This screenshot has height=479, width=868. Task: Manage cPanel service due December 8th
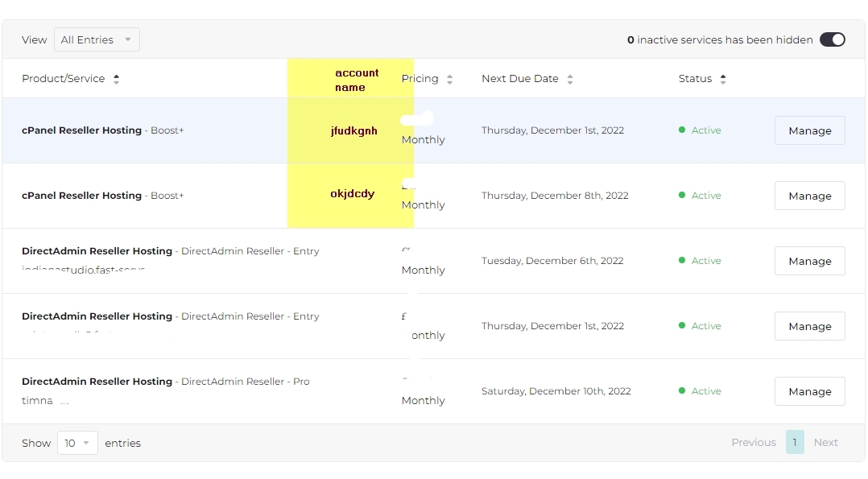click(809, 196)
